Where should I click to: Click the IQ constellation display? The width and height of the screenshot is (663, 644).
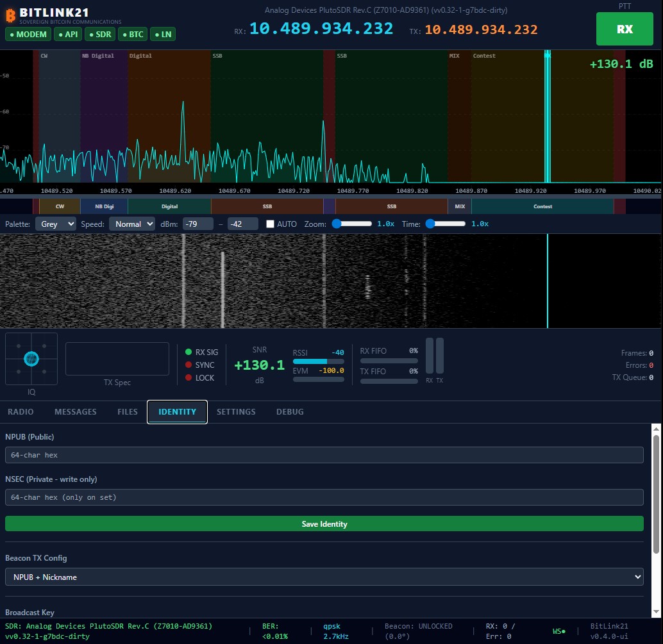pos(31,359)
